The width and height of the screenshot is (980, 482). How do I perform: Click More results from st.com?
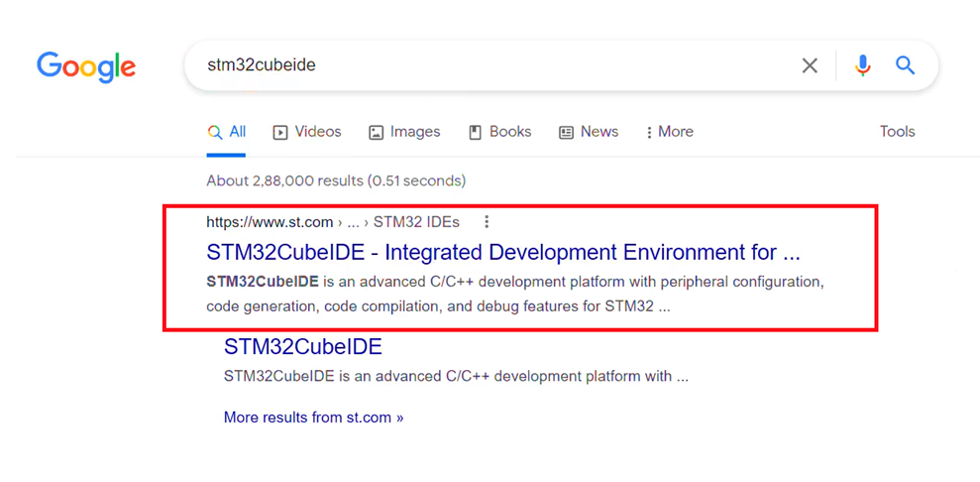point(313,417)
